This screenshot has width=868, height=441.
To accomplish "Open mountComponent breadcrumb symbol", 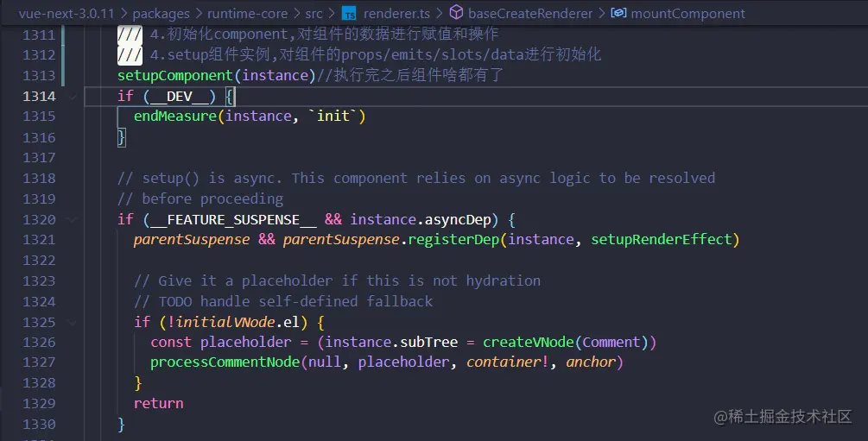I will tap(688, 13).
